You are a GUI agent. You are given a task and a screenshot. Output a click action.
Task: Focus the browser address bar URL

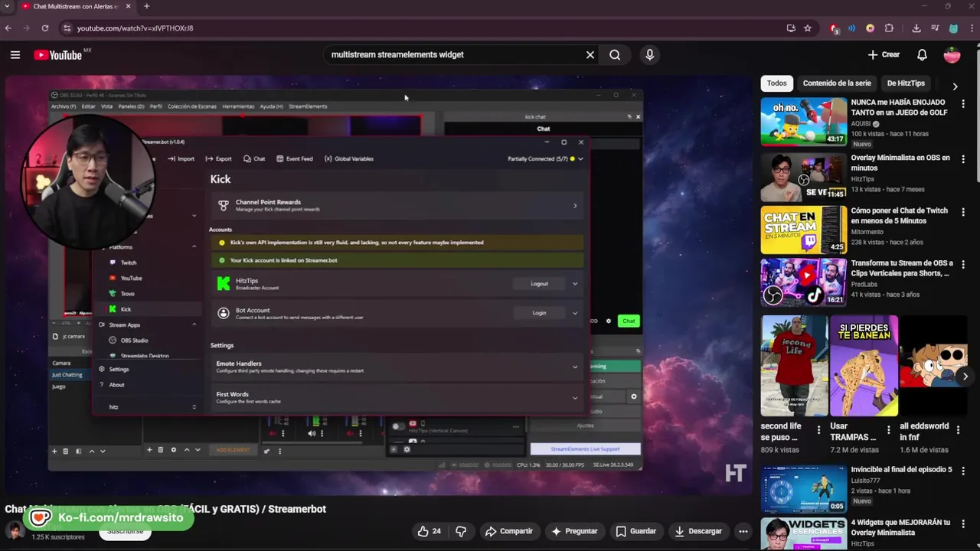tap(135, 28)
